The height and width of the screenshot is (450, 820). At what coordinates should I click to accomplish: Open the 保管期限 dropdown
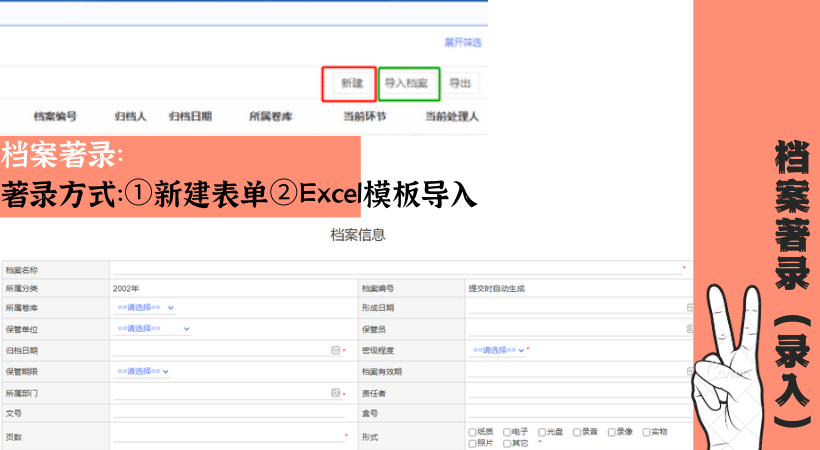point(142,372)
